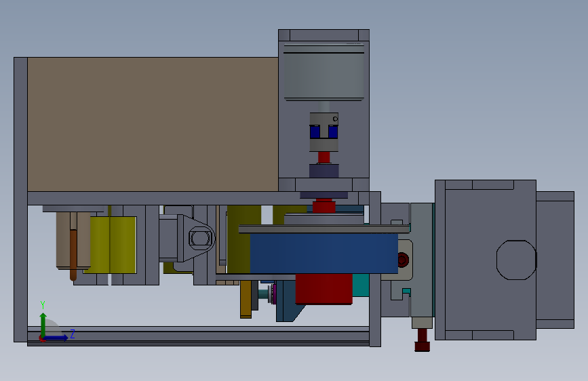Select the jaw coupling with blue inserts
The width and height of the screenshot is (588, 381).
(x=324, y=132)
